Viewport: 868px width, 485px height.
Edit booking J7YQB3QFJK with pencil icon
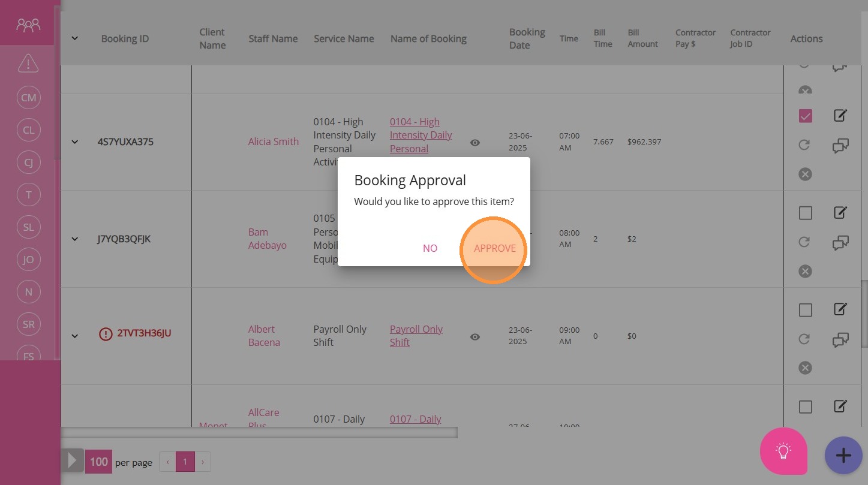click(x=840, y=212)
